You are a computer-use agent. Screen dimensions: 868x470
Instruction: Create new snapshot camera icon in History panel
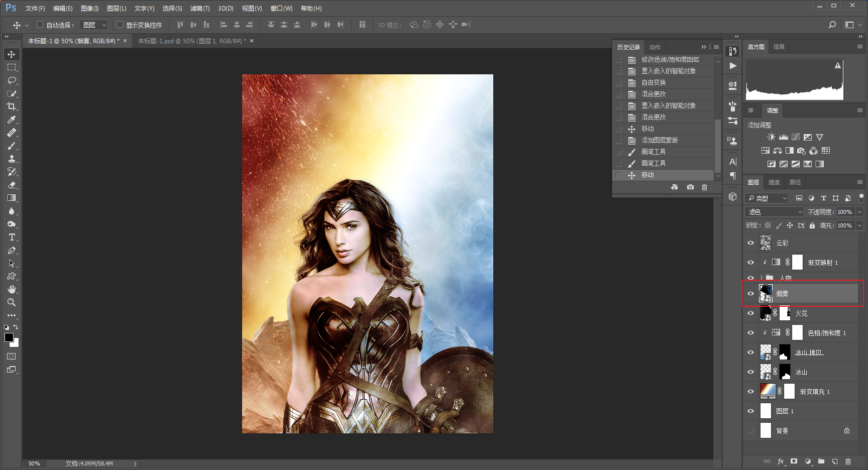[690, 187]
